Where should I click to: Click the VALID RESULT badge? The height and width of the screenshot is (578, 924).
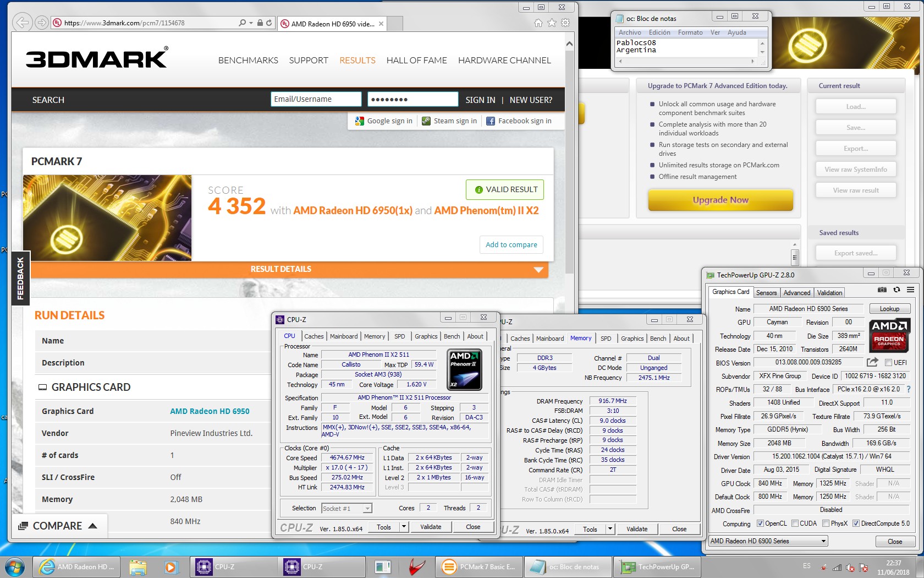pos(505,189)
